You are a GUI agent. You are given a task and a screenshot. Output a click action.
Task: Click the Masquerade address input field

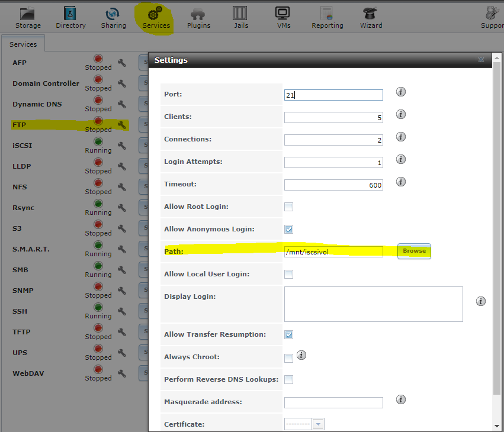(333, 402)
